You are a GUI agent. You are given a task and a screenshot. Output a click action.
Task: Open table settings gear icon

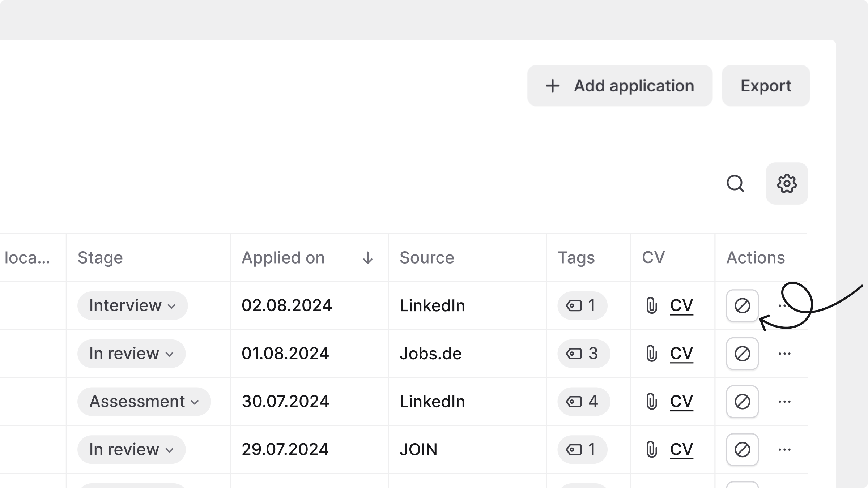787,184
